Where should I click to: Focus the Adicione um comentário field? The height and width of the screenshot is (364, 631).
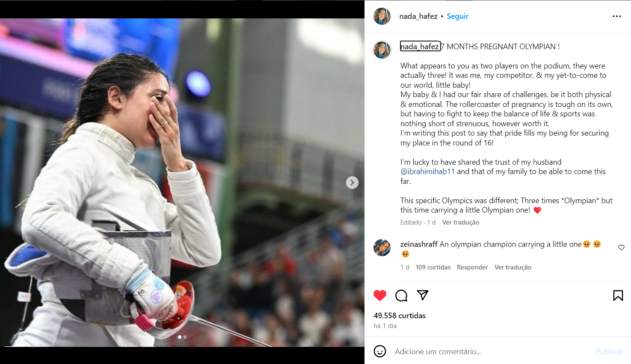click(492, 352)
